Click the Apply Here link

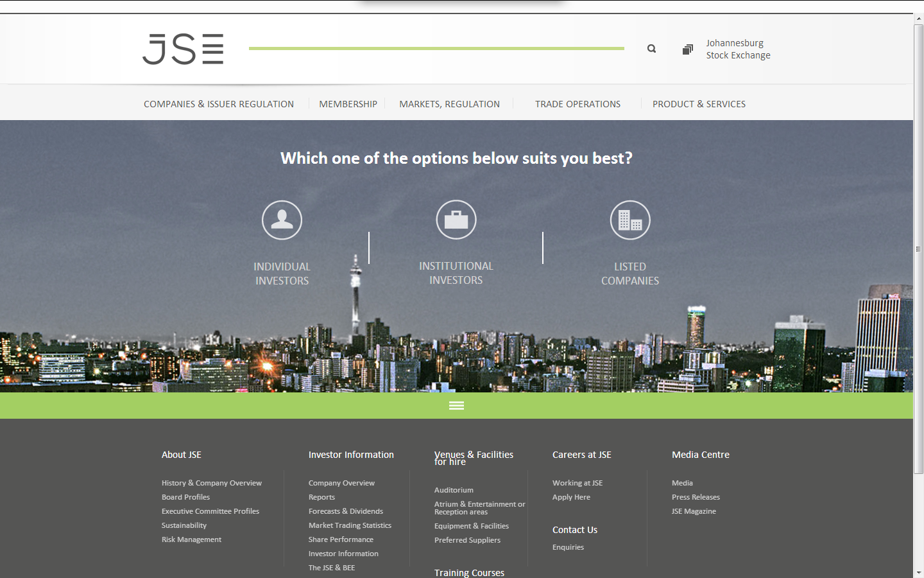571,497
